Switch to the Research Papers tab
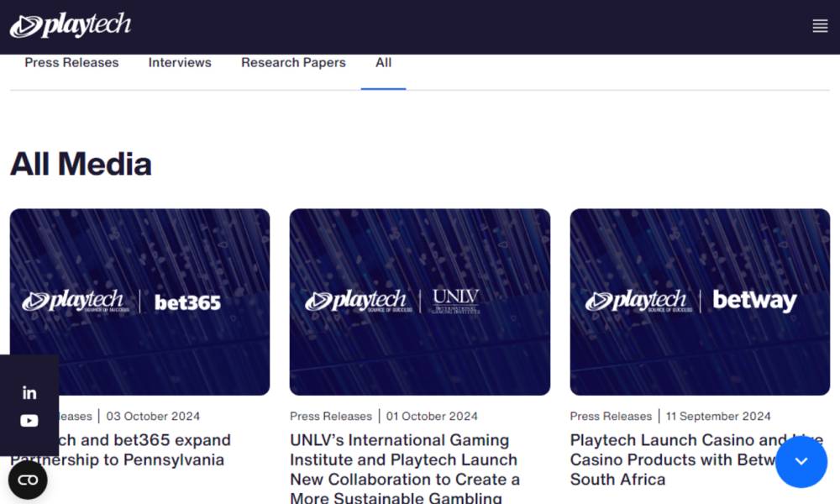Viewport: 840px width, 504px height. click(293, 63)
